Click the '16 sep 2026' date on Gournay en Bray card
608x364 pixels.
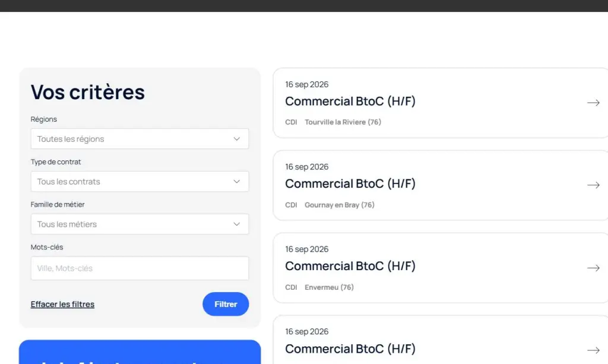tap(307, 167)
